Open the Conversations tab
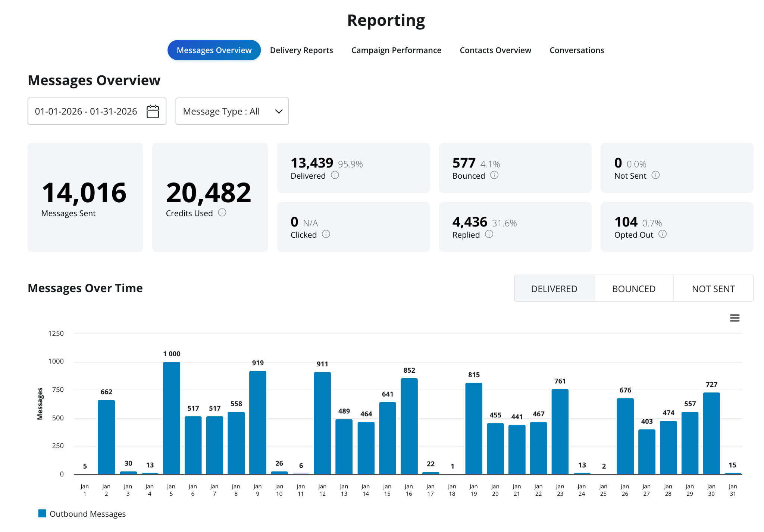This screenshot has width=764, height=532. pos(577,50)
